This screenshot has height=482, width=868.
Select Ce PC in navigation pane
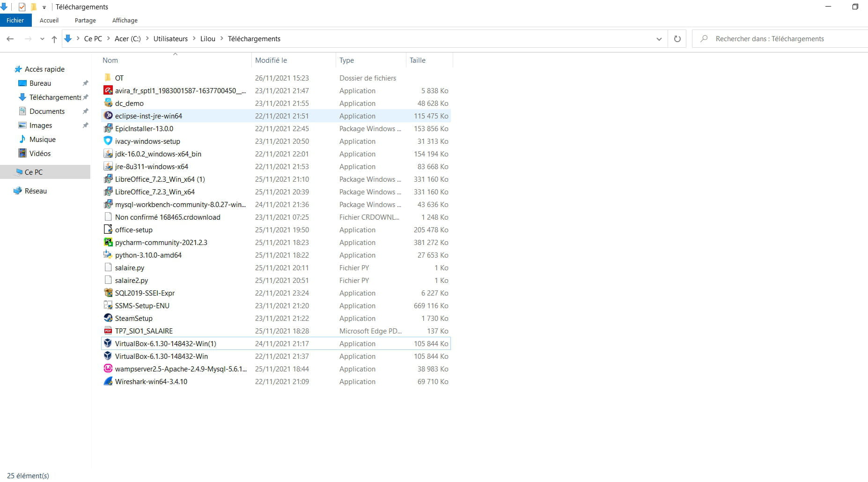pos(45,172)
